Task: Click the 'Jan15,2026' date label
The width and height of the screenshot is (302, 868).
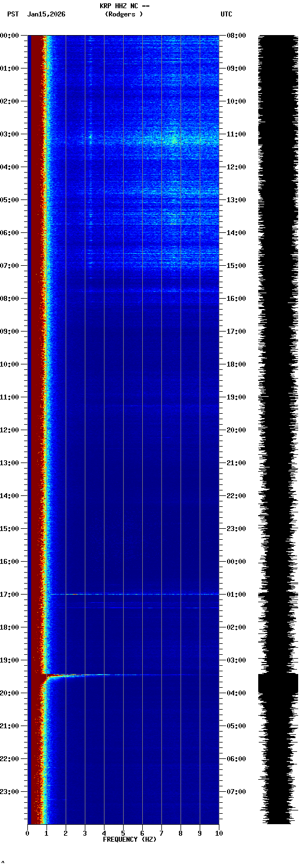Action: coord(46,14)
